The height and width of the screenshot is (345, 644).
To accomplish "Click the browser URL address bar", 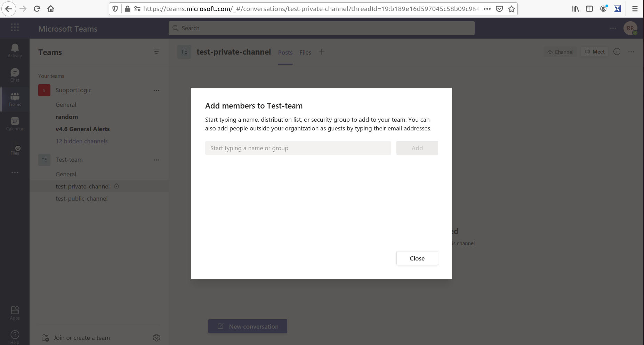I will pos(311,9).
